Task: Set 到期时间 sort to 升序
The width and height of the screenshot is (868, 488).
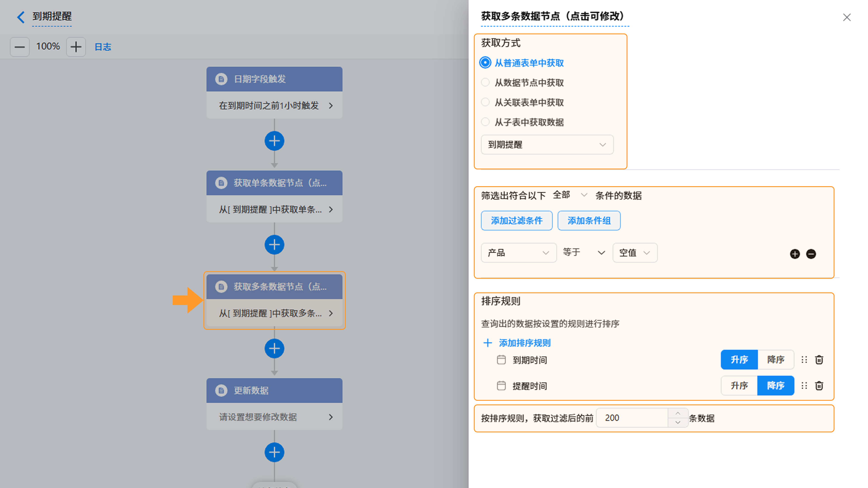Action: click(x=739, y=360)
